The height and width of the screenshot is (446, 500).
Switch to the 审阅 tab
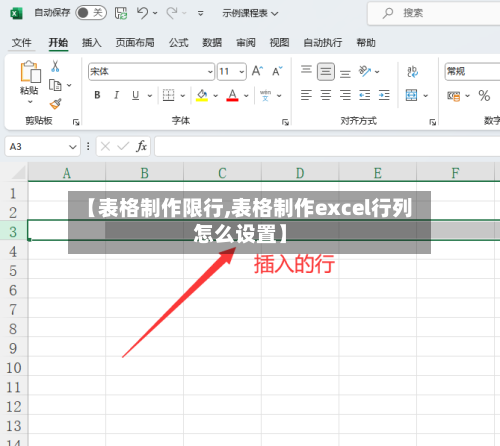click(246, 43)
